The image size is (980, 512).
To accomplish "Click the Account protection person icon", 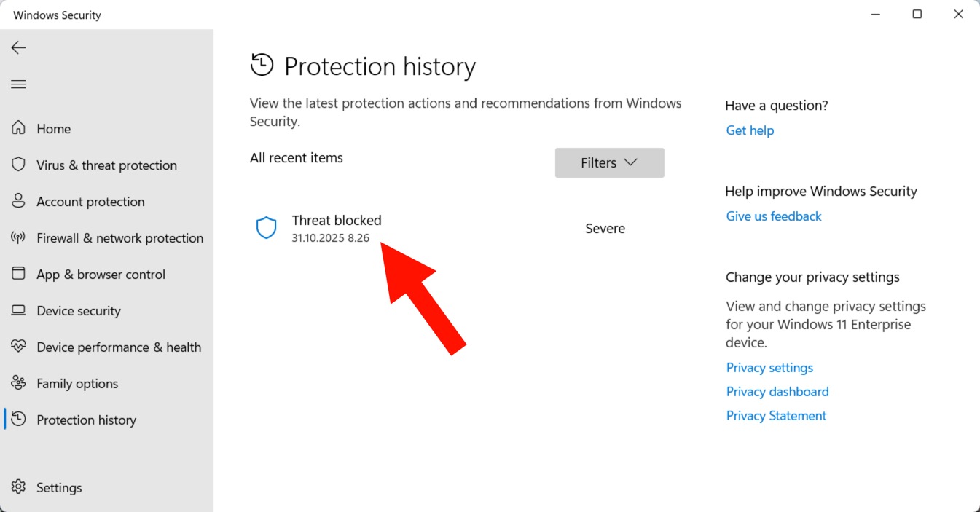I will [19, 201].
